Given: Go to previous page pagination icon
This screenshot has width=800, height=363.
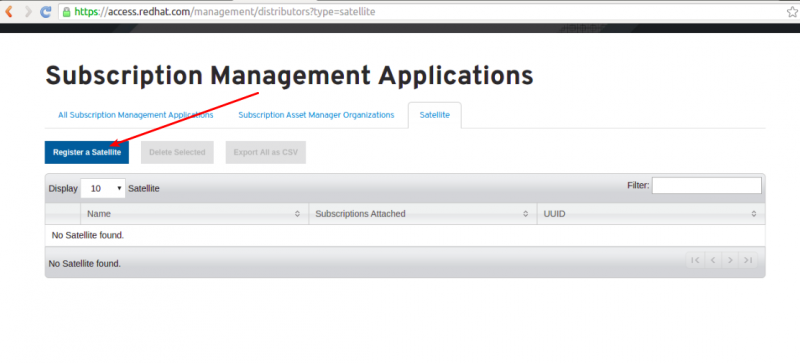Looking at the screenshot, I should coord(713,260).
